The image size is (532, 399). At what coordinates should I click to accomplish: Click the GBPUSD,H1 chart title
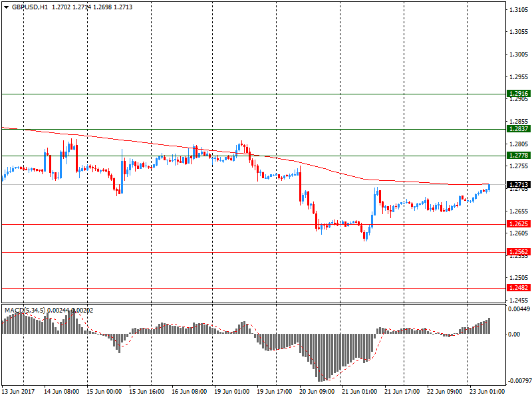click(30, 7)
